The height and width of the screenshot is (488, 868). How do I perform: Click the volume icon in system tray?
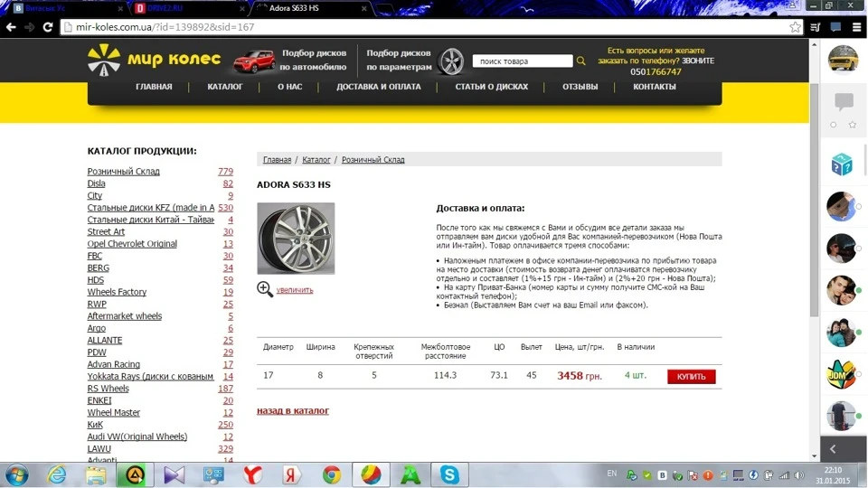click(798, 475)
